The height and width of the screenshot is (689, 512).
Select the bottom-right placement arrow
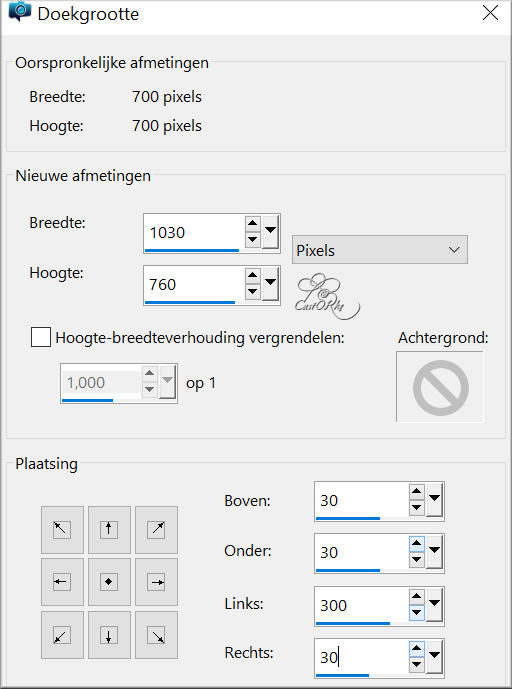(x=156, y=635)
